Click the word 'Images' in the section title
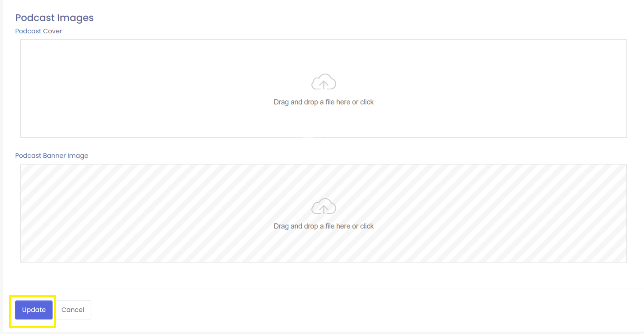 pos(75,18)
